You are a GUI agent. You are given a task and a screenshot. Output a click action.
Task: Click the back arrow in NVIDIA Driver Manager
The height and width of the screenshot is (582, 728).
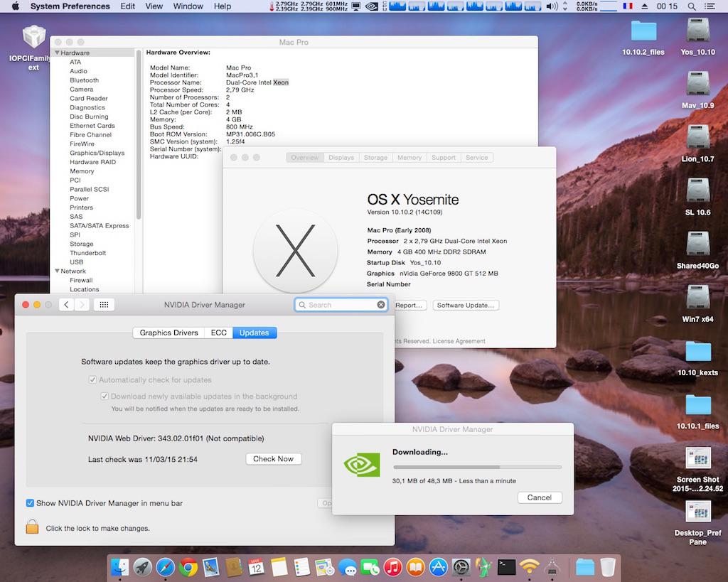[66, 305]
